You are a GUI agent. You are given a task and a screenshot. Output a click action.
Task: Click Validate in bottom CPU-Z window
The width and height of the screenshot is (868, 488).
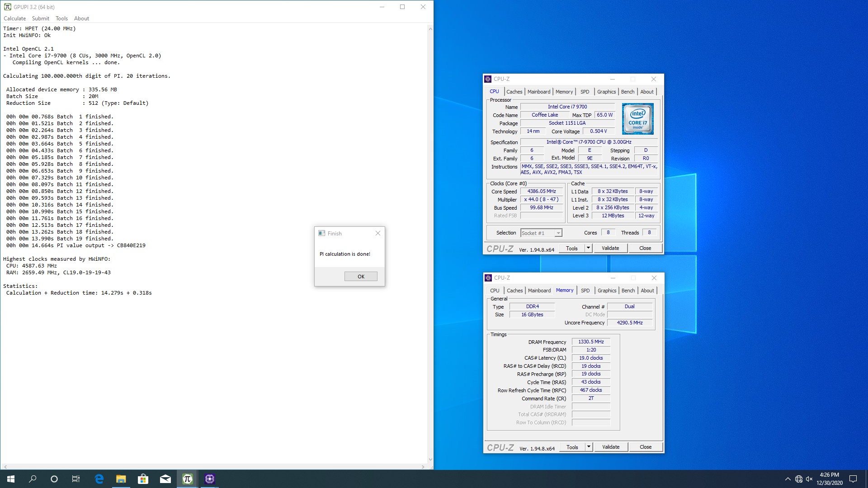611,447
